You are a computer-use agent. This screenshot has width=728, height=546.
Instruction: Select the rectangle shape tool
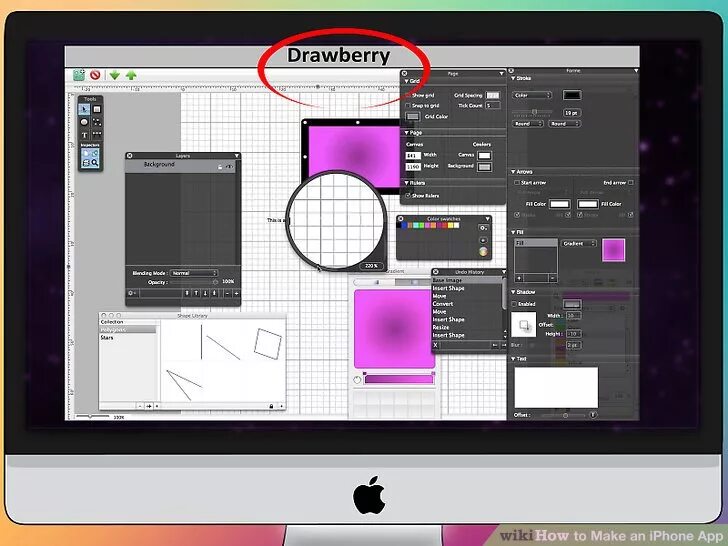[97, 109]
